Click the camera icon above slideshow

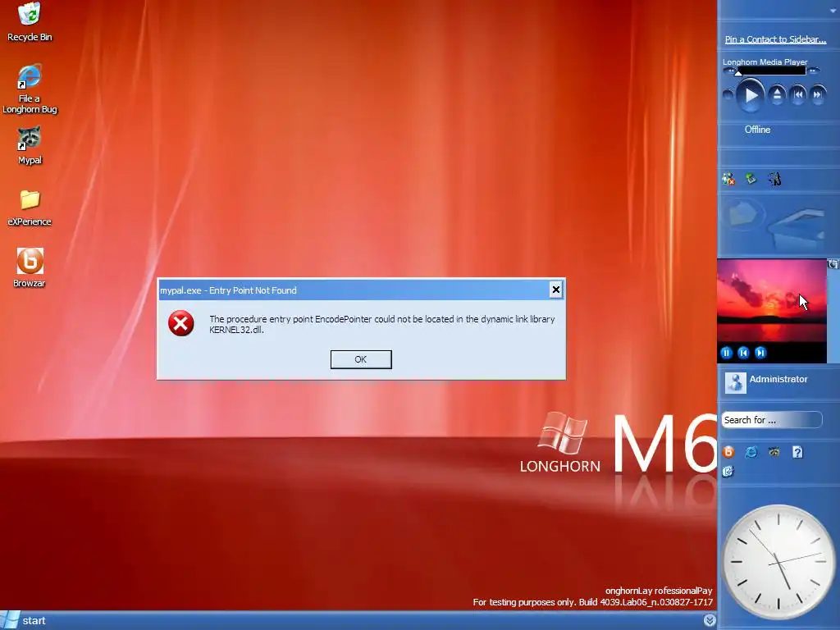[833, 264]
